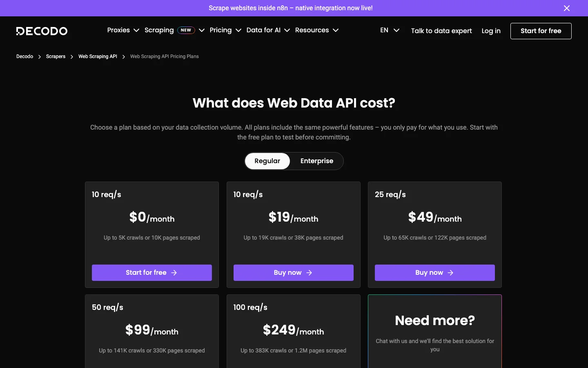Screen dimensions: 588x368
Task: Click the Need more? card
Action: tap(435, 331)
